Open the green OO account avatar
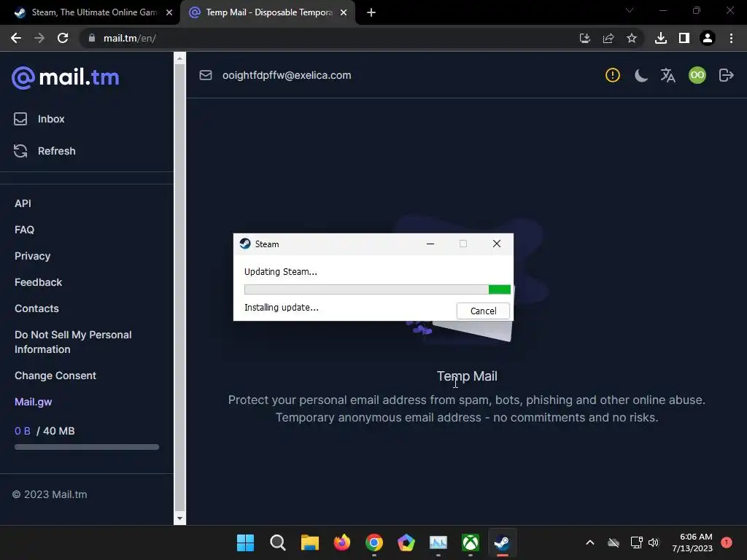Image resolution: width=747 pixels, height=560 pixels. [697, 75]
